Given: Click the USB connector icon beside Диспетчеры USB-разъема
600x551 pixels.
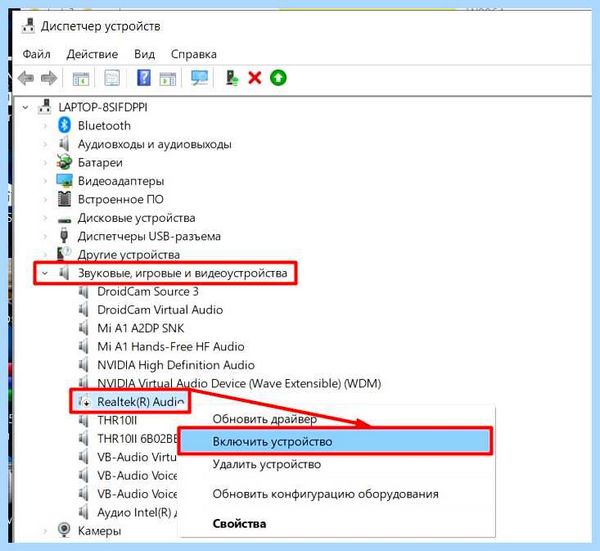Looking at the screenshot, I should click(64, 235).
